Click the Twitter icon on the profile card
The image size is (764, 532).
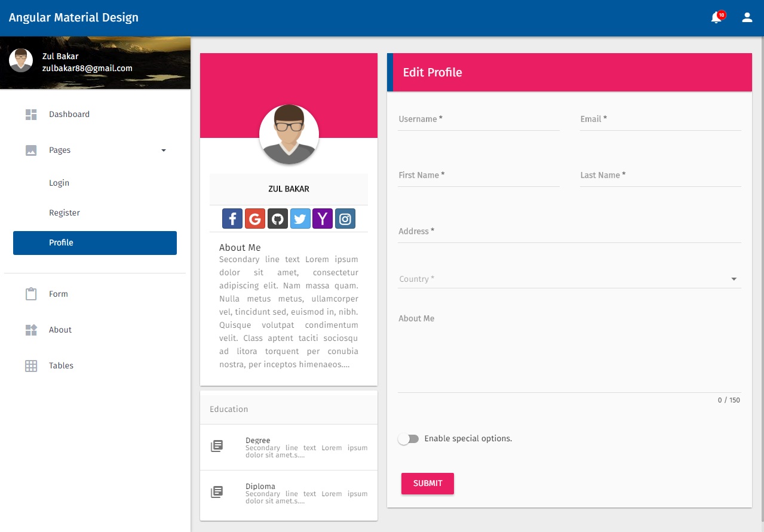(300, 219)
